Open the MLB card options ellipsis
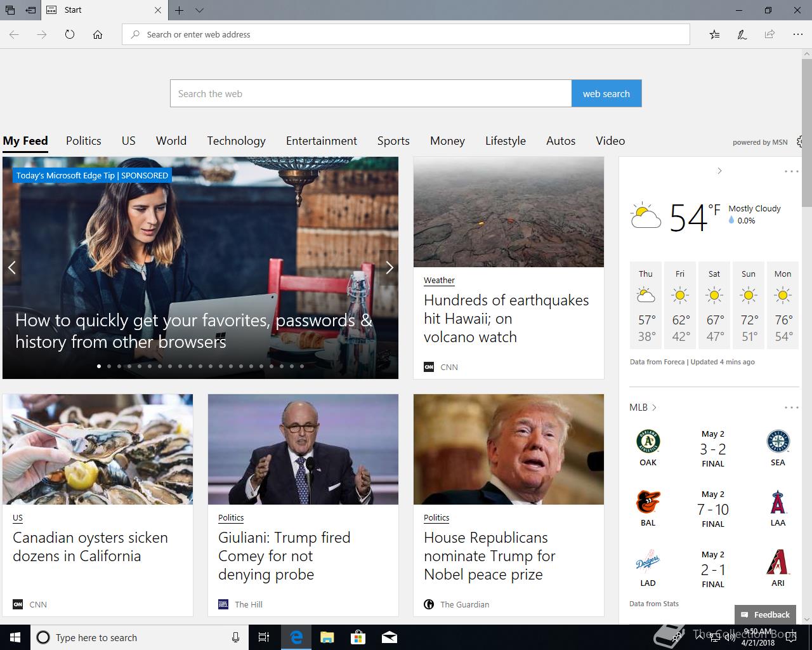Screen dimensions: 812x650 coord(791,408)
